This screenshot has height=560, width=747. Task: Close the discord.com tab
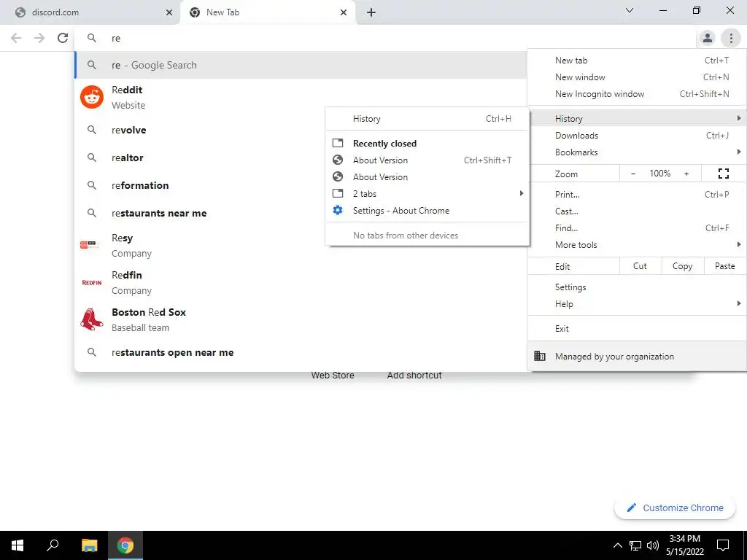tap(169, 13)
